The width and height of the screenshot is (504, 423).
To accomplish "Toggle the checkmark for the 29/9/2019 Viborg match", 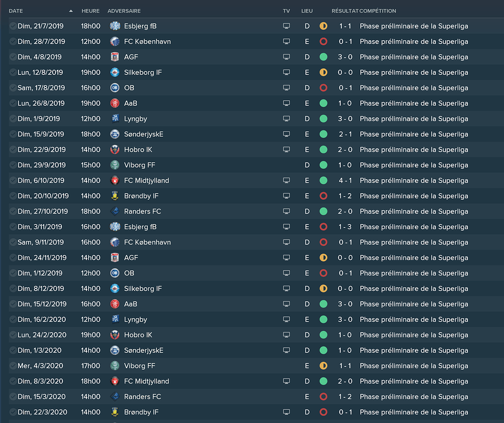I will pyautogui.click(x=13, y=165).
